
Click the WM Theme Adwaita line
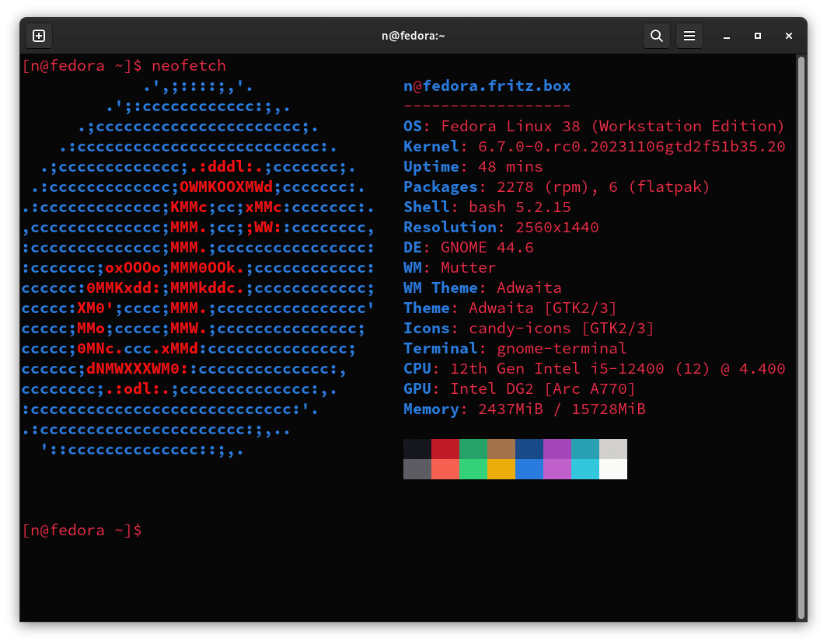483,287
